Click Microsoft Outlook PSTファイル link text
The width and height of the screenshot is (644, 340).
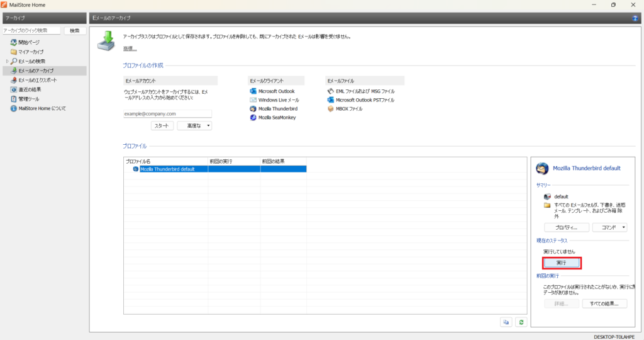[365, 100]
